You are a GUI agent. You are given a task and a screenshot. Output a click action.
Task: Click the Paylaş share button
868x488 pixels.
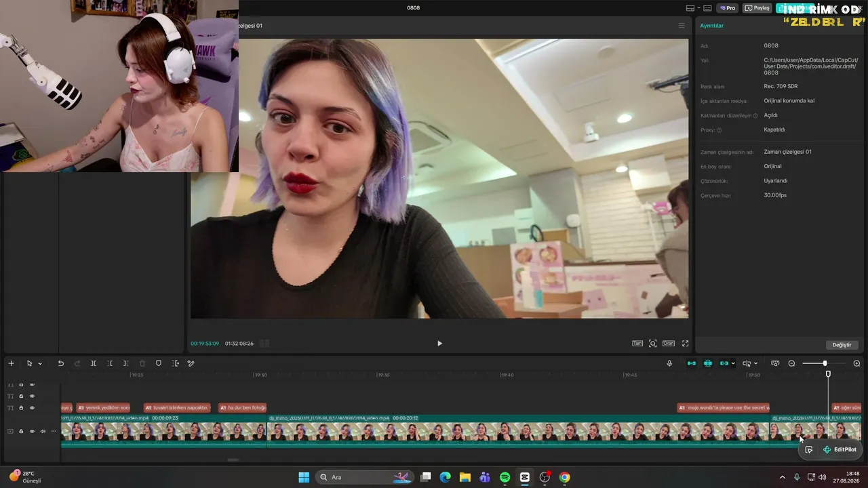757,8
